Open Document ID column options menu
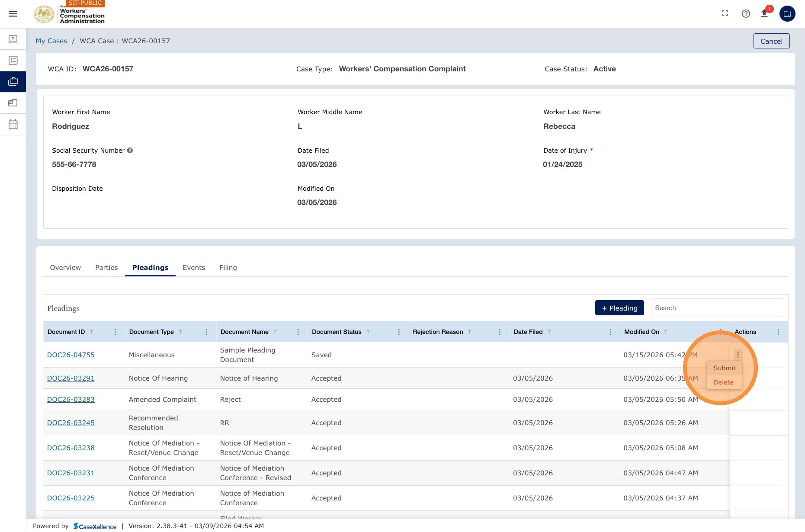Viewport: 805px width, 532px height. click(x=115, y=332)
